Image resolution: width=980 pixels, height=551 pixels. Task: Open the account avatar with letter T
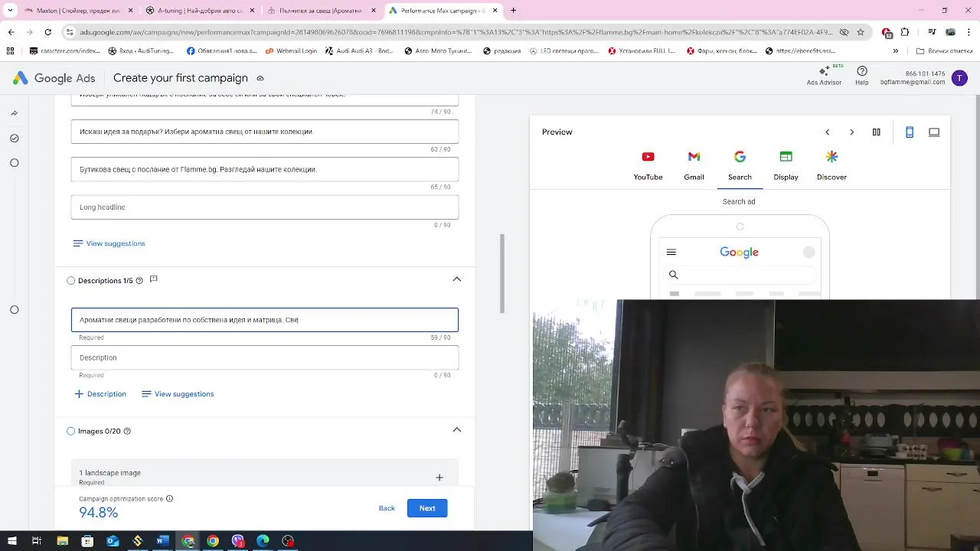959,78
